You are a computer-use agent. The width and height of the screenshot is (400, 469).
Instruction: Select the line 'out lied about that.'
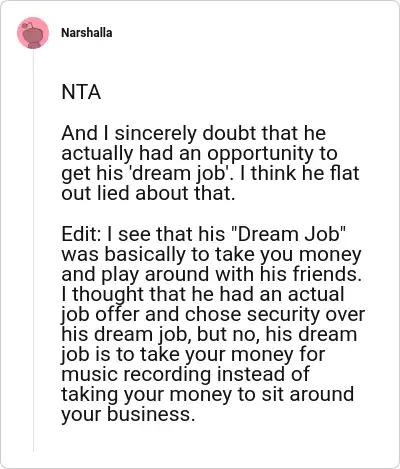point(148,193)
